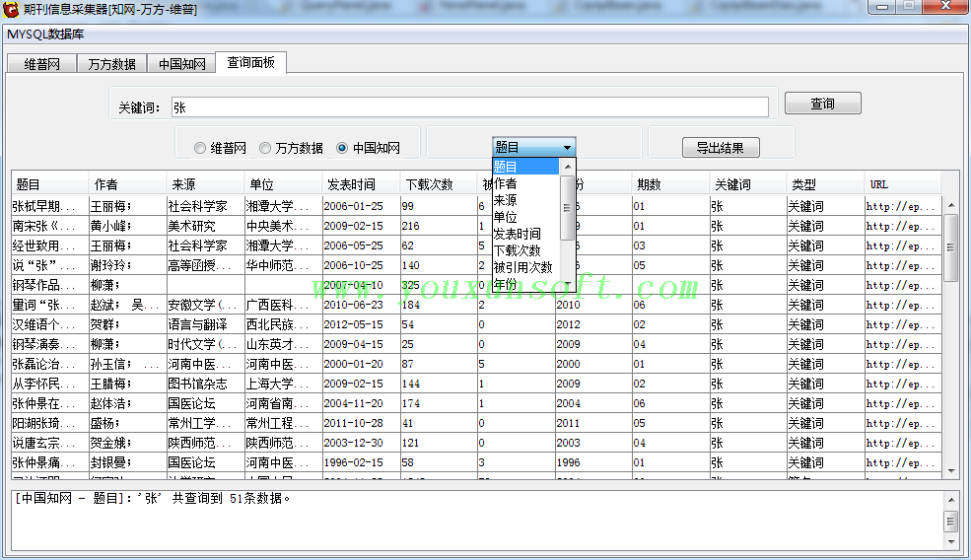Select author cell 贺金娥；
The width and height of the screenshot is (971, 560).
(x=127, y=444)
